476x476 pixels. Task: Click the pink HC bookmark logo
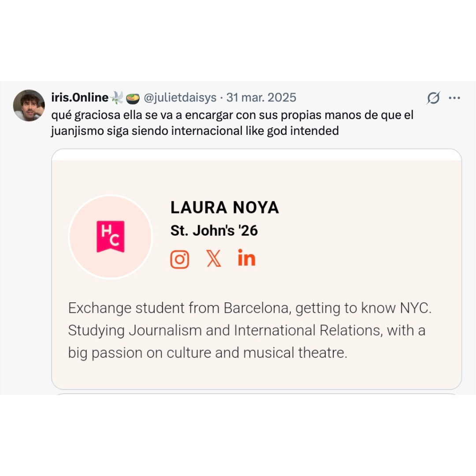(111, 237)
